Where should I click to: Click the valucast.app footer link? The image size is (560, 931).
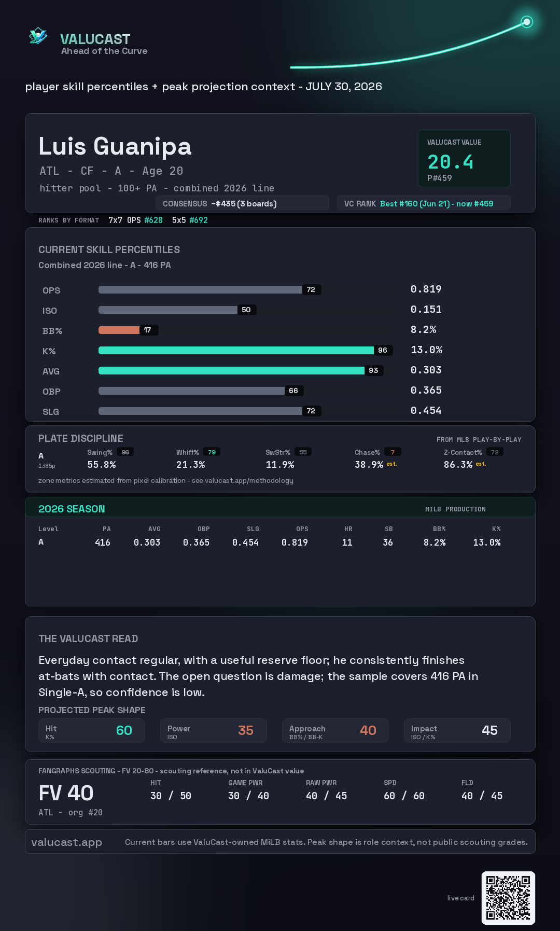pos(66,842)
